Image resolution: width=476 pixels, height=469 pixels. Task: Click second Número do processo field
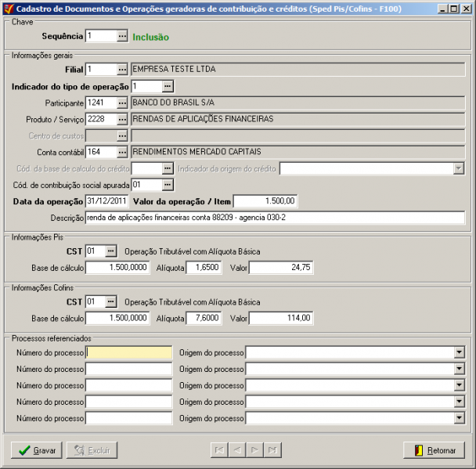(129, 369)
